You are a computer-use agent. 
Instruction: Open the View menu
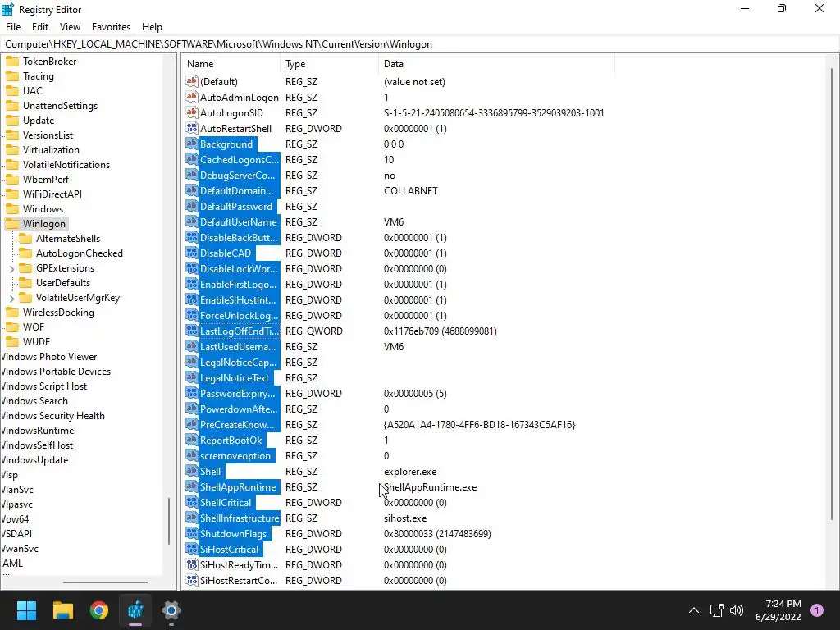click(x=70, y=27)
